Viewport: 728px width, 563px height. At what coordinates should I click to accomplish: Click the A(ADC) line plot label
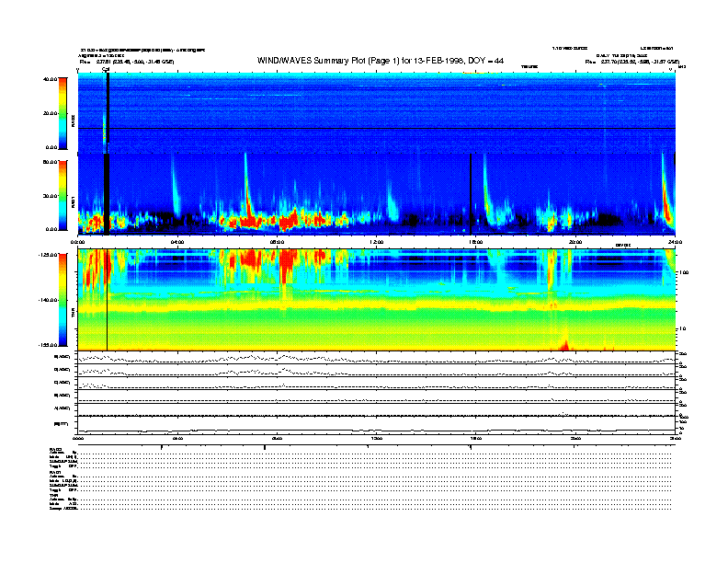click(x=63, y=408)
